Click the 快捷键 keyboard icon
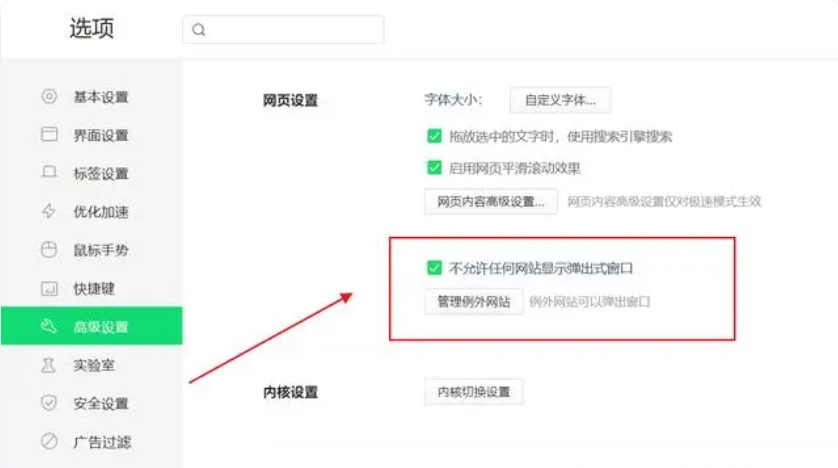The image size is (838, 468). tap(49, 288)
